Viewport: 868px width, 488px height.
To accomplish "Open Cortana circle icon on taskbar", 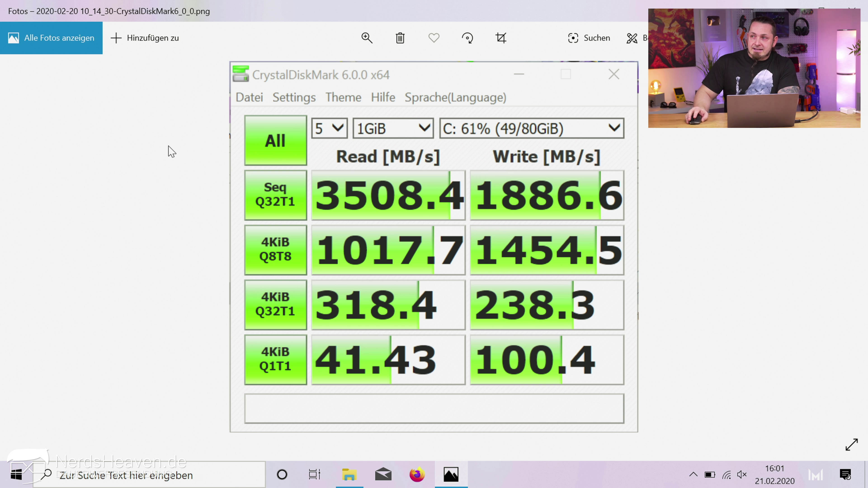I will 282,474.
